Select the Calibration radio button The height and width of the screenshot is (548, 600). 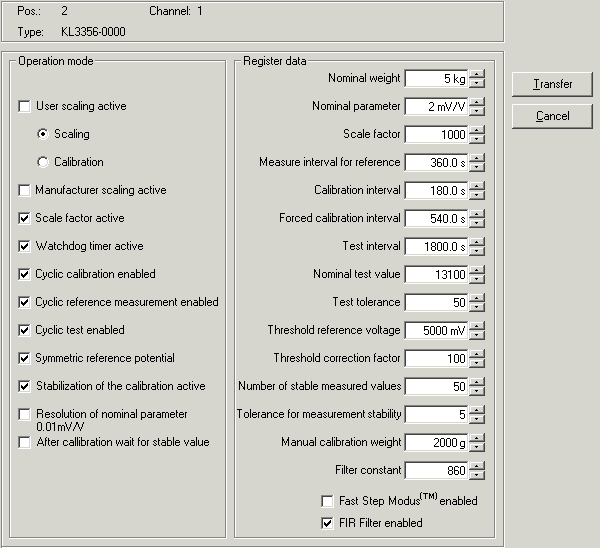click(x=43, y=162)
